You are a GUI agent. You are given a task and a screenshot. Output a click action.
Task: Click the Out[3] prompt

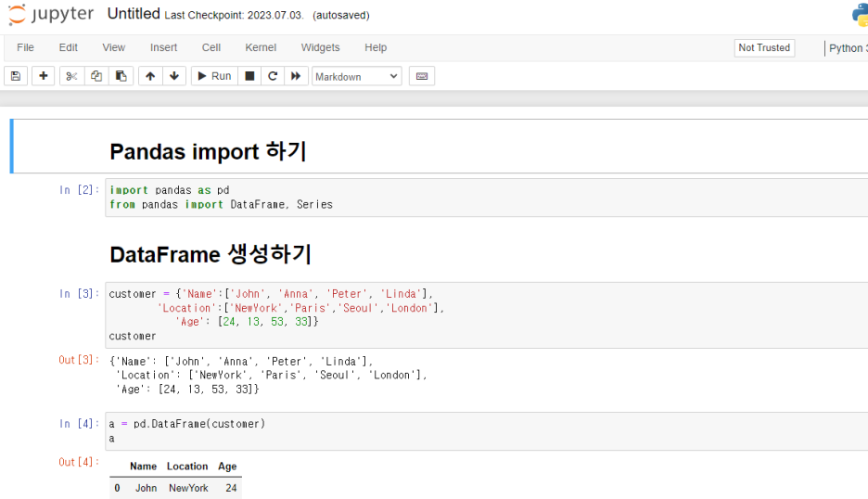tap(79, 360)
